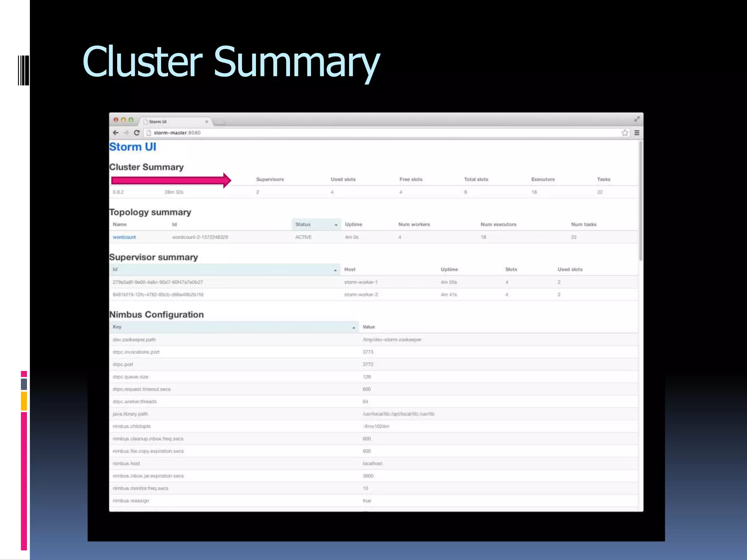Toggle fullscreen using window corner arrows
The width and height of the screenshot is (747, 560).
coord(637,119)
